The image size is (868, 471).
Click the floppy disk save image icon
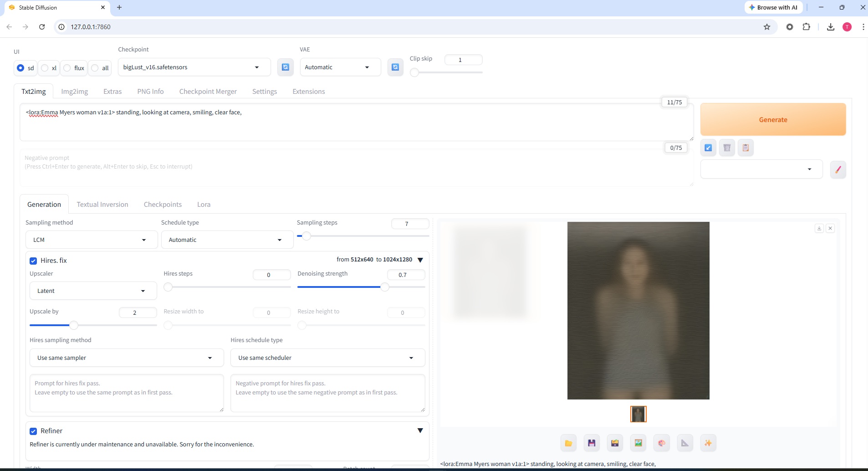592,443
